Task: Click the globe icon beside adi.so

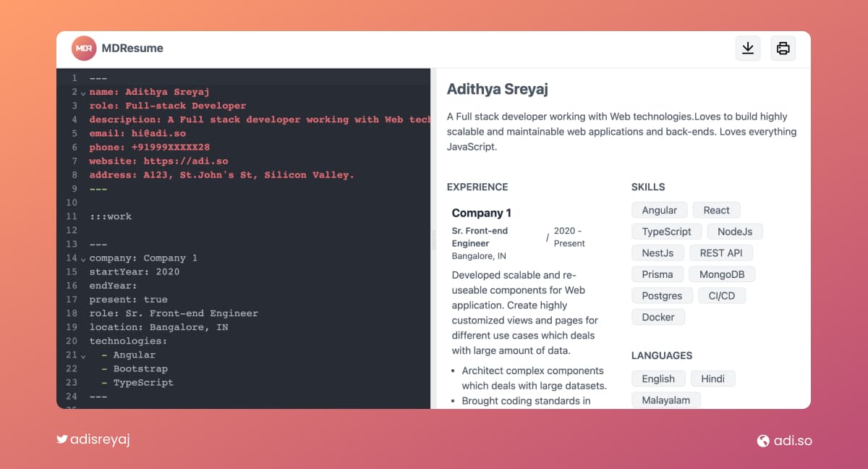Action: [764, 441]
